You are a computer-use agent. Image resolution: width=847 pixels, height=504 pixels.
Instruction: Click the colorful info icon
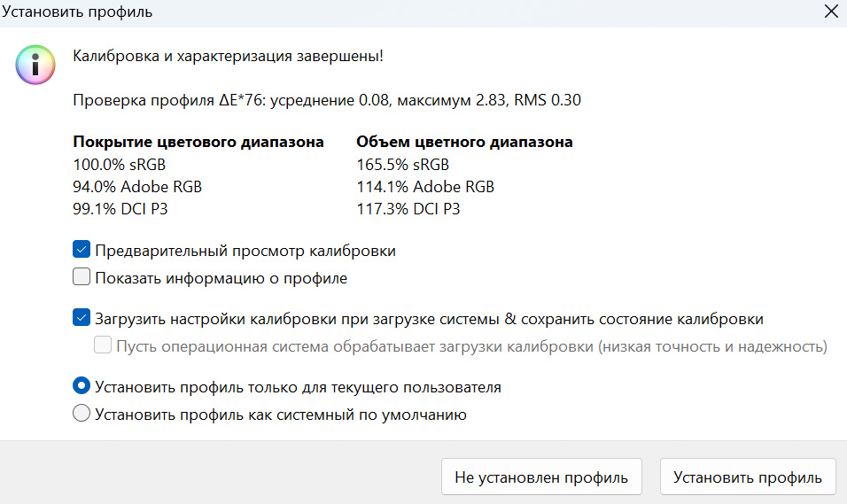[x=35, y=65]
